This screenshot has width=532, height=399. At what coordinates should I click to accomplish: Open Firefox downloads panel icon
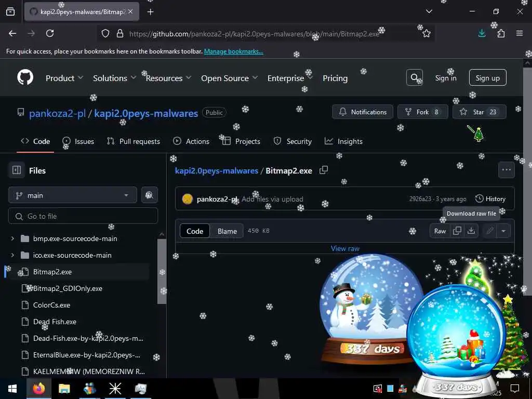point(482,33)
